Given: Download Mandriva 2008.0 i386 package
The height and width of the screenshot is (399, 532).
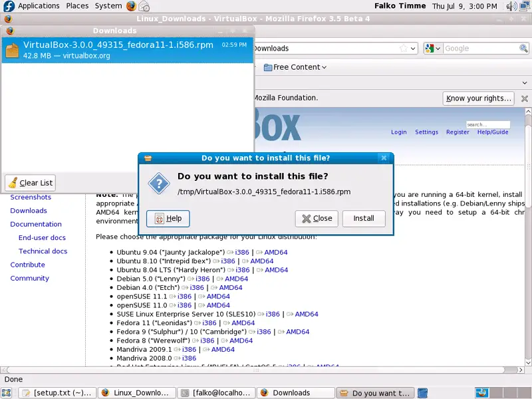Looking at the screenshot, I should click(189, 358).
